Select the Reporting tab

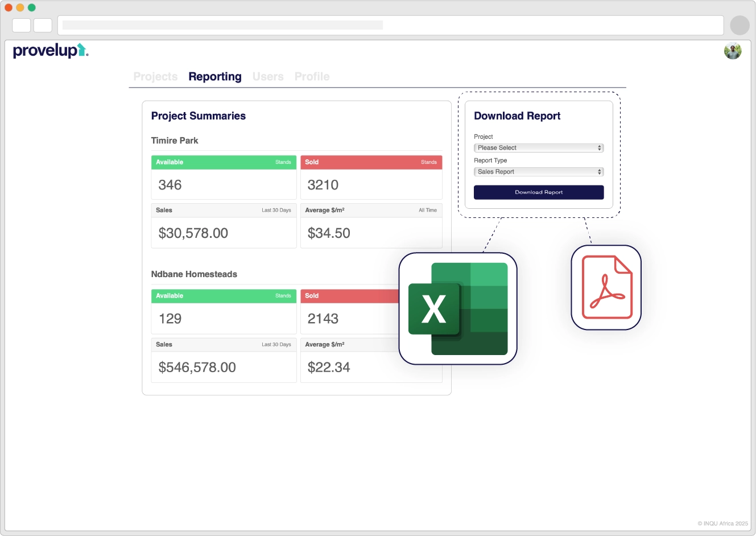(215, 76)
